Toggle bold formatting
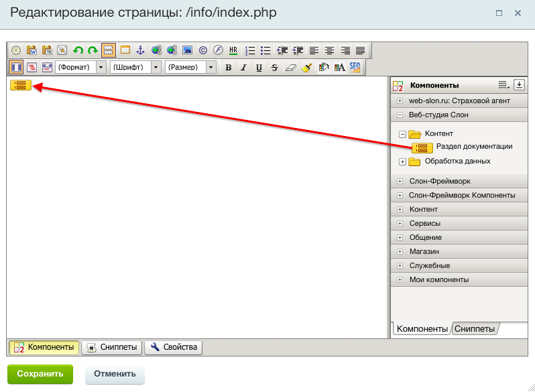This screenshot has width=535, height=392. pyautogui.click(x=229, y=67)
